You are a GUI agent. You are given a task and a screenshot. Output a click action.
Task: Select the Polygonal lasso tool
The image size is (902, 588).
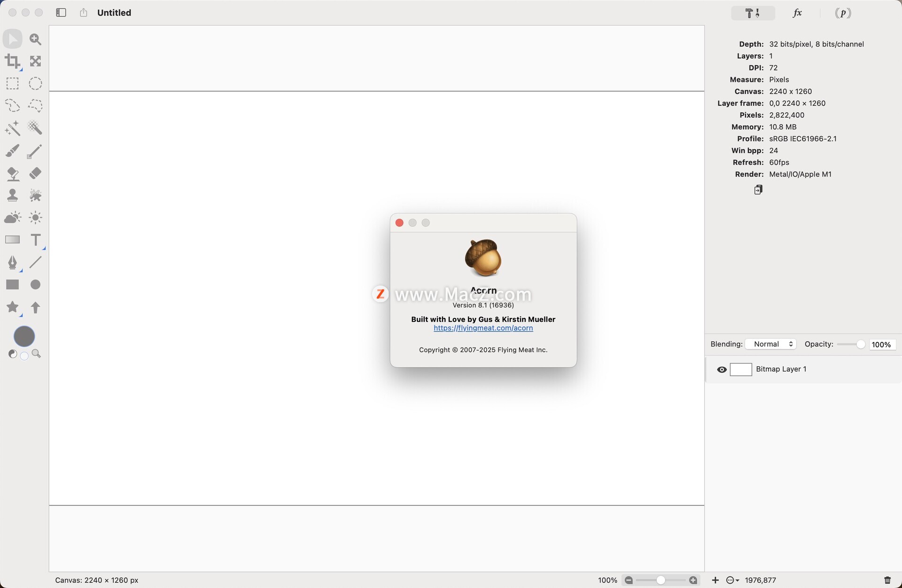tap(35, 105)
